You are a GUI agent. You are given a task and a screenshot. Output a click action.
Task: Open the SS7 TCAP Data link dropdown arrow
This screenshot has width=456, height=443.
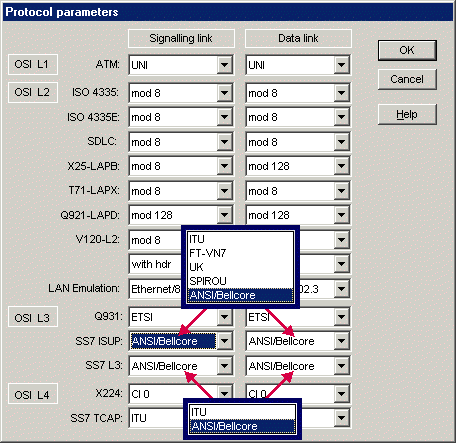pos(341,418)
